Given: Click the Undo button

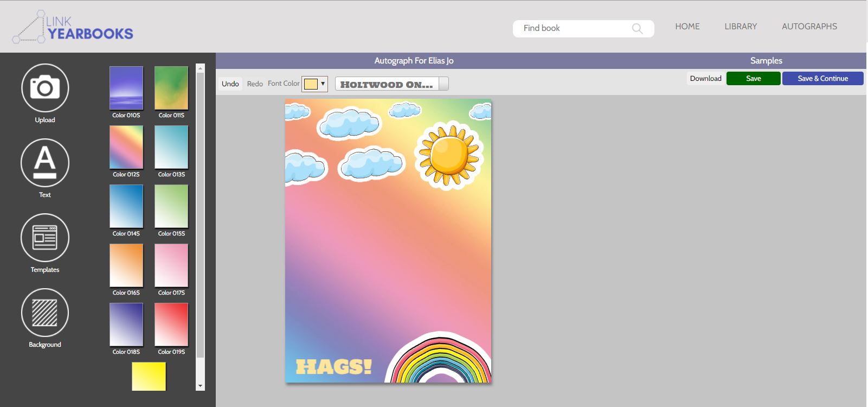Looking at the screenshot, I should coord(230,84).
